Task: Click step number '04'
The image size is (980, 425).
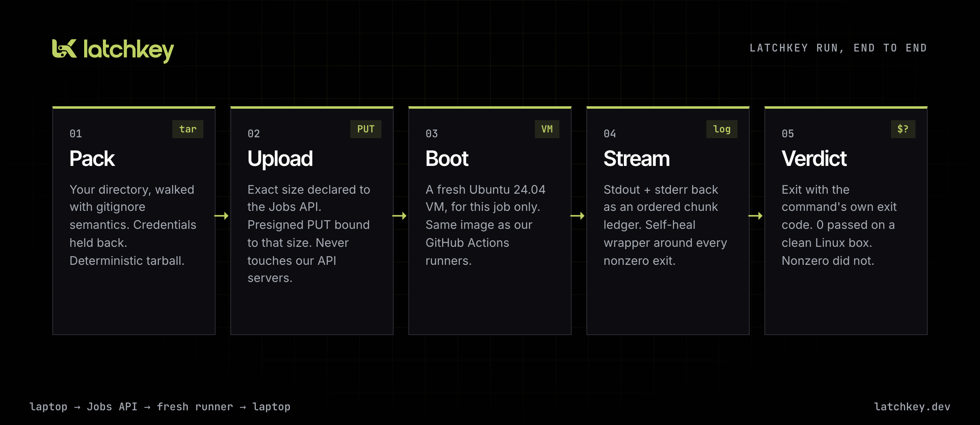Action: point(610,134)
